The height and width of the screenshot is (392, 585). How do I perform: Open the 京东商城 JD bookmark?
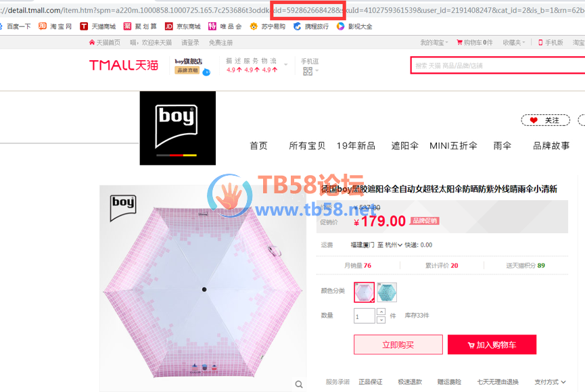tap(183, 26)
